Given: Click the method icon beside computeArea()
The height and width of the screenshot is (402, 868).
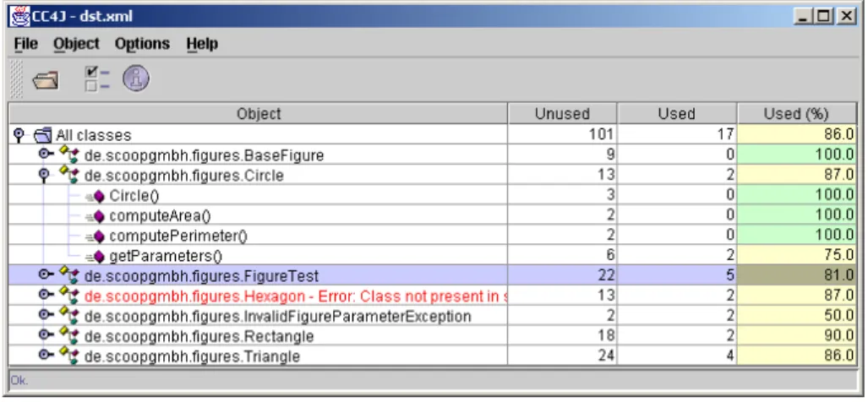Looking at the screenshot, I should 95,216.
